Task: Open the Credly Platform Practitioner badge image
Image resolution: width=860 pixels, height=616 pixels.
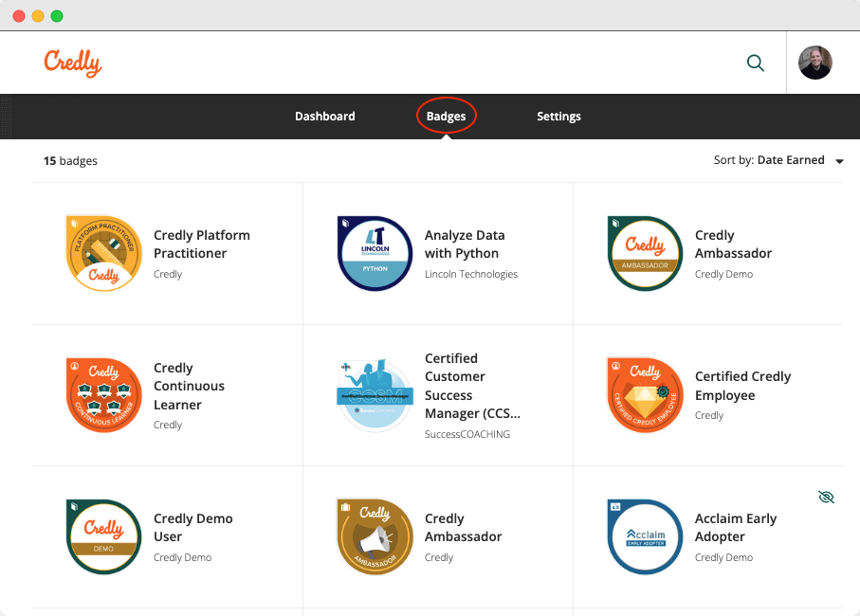Action: tap(103, 253)
